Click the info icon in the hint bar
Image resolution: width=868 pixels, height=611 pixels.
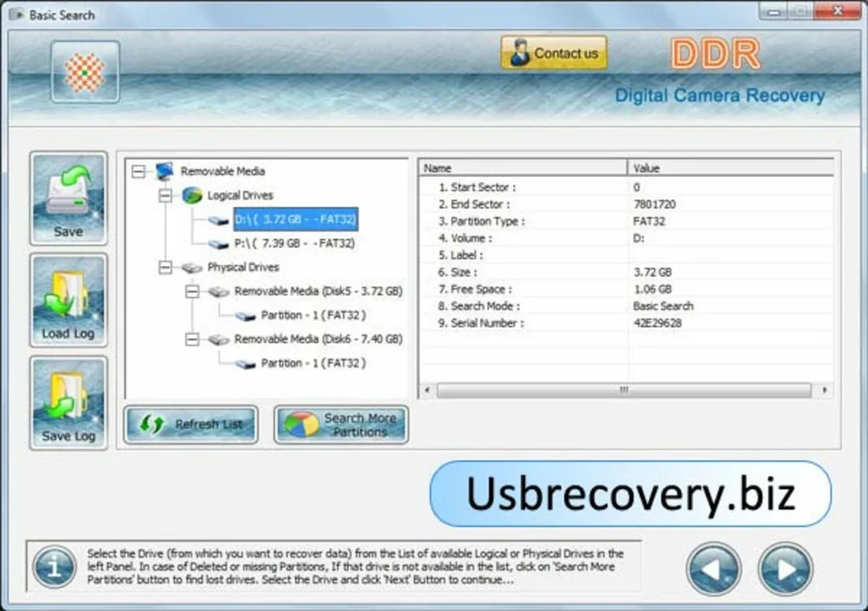(54, 567)
